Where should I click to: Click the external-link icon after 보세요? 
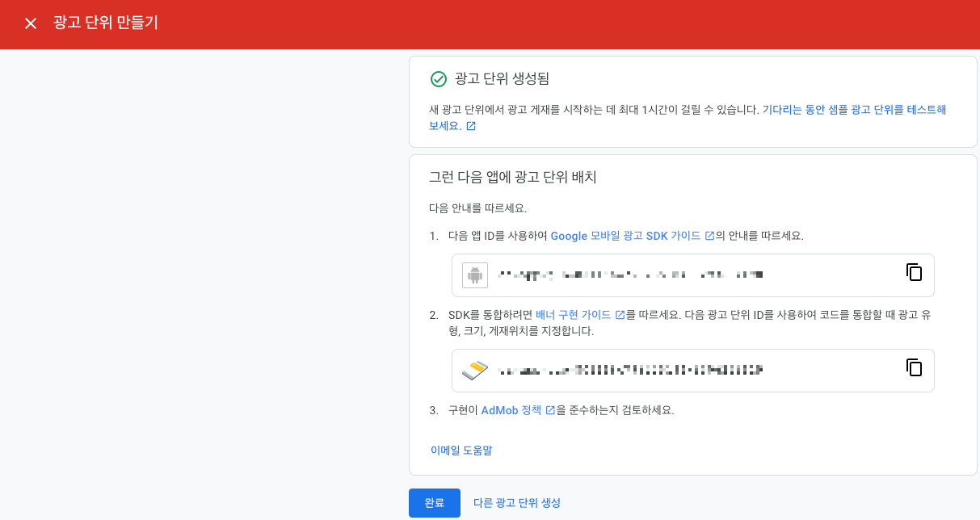[471, 127]
